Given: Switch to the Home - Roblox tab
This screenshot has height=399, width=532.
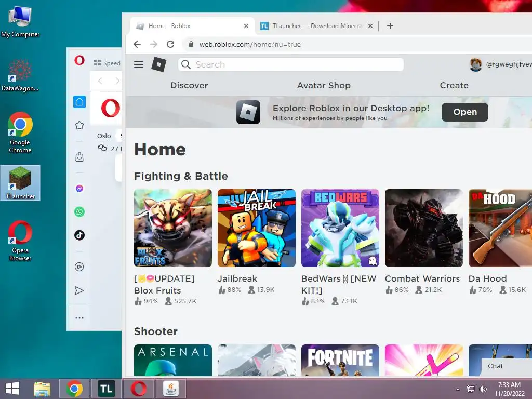Looking at the screenshot, I should (192, 26).
